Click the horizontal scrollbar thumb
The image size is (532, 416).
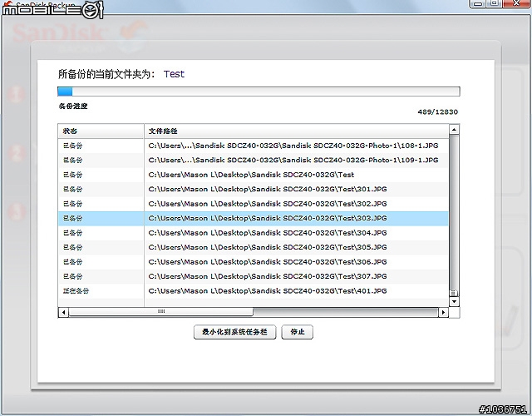click(x=161, y=312)
